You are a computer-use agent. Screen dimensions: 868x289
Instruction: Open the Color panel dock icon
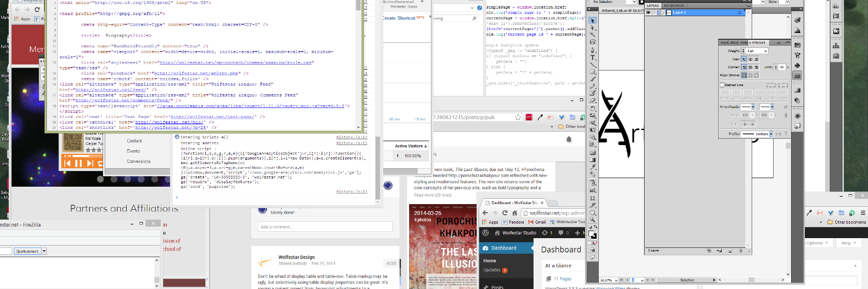click(x=797, y=20)
